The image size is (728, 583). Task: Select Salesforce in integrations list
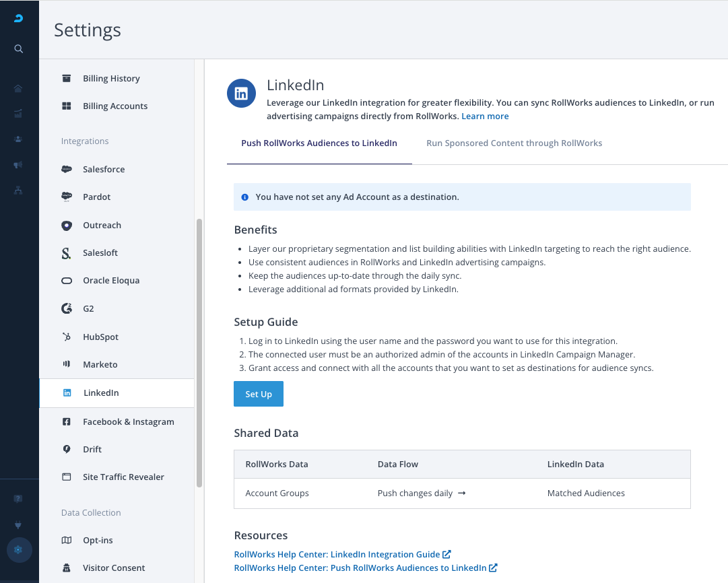104,170
